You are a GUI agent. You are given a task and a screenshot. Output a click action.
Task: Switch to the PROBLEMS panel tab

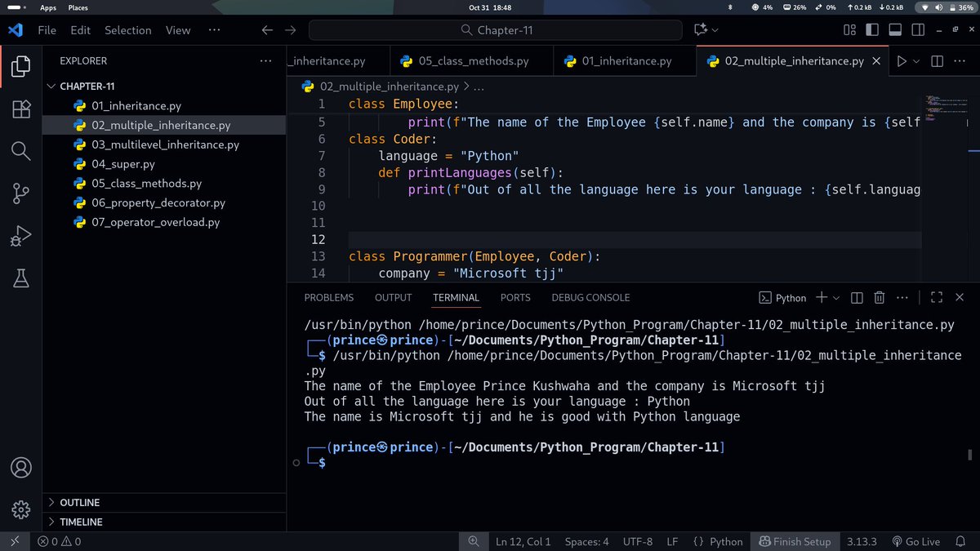[x=328, y=298]
